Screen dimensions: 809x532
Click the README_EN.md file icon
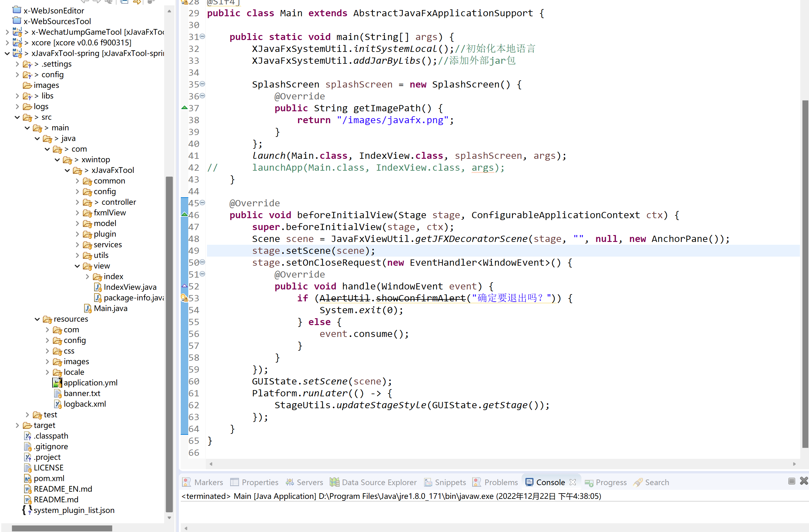[28, 489]
